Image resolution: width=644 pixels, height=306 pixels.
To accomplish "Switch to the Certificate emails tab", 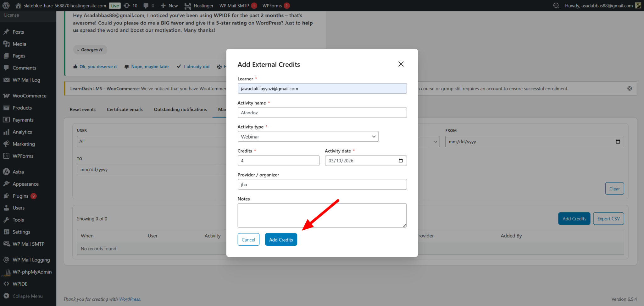I will (125, 109).
